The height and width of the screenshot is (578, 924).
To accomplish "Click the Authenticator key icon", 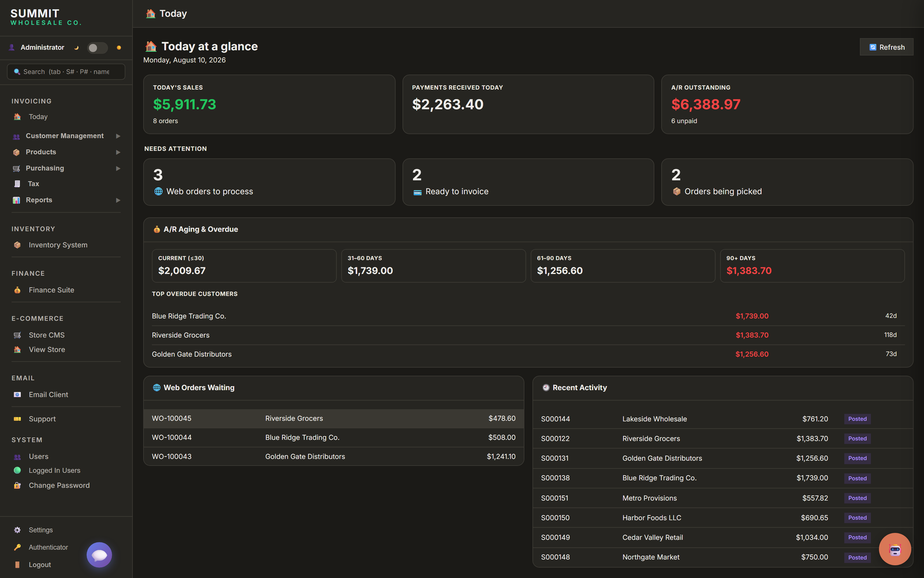I will coord(17,547).
